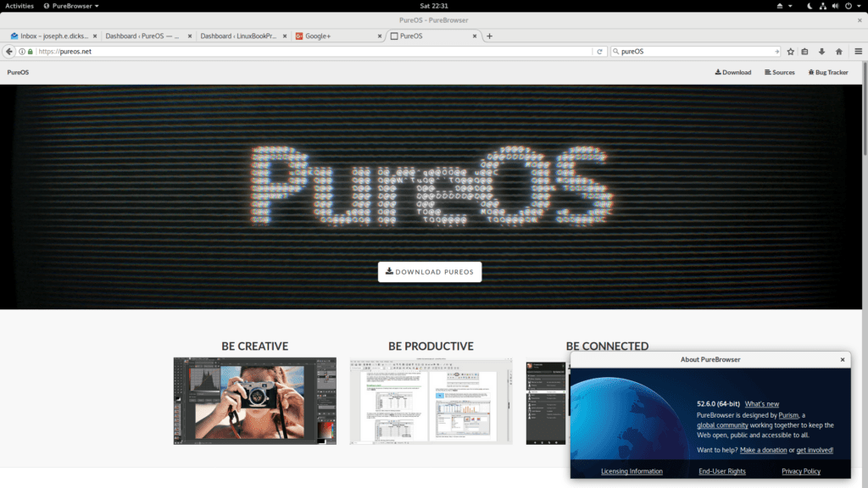Open the night light moon indicator
Viewport: 868px width, 488px height.
click(x=810, y=6)
